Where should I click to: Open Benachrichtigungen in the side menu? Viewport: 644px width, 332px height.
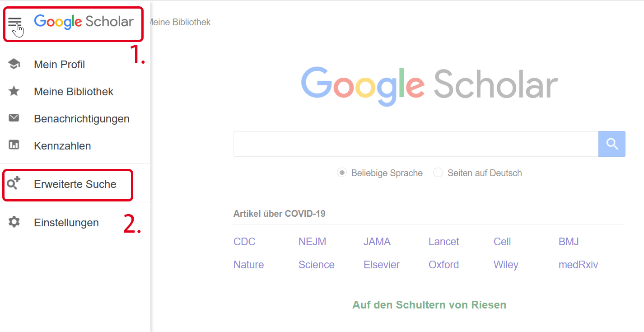coord(82,119)
